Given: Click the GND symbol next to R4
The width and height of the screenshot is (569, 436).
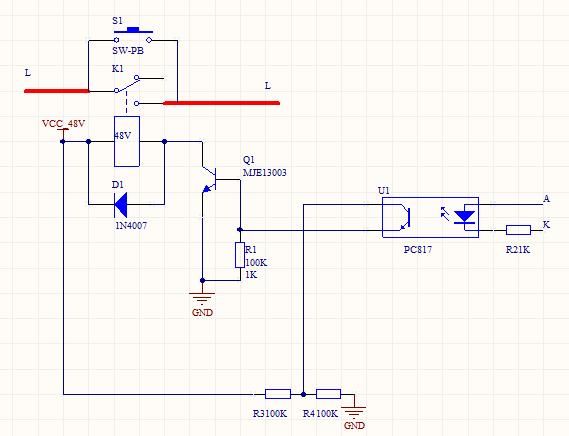Looking at the screenshot, I should (x=355, y=411).
